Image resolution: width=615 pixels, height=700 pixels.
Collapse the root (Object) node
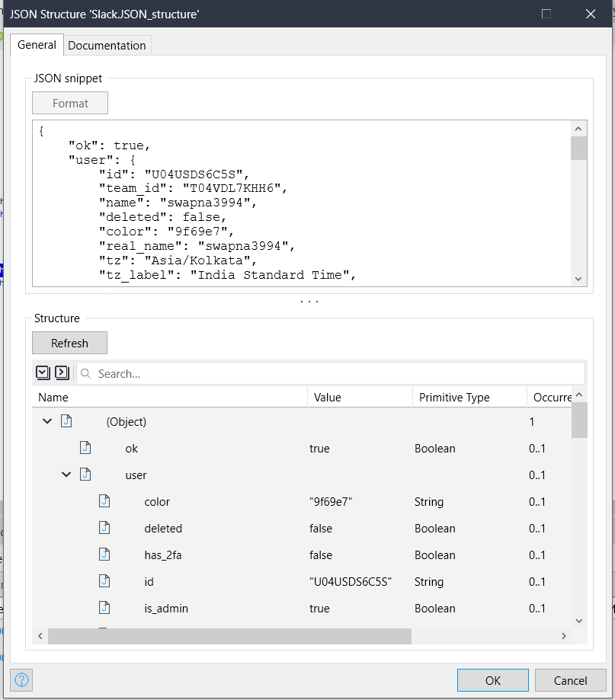click(47, 421)
